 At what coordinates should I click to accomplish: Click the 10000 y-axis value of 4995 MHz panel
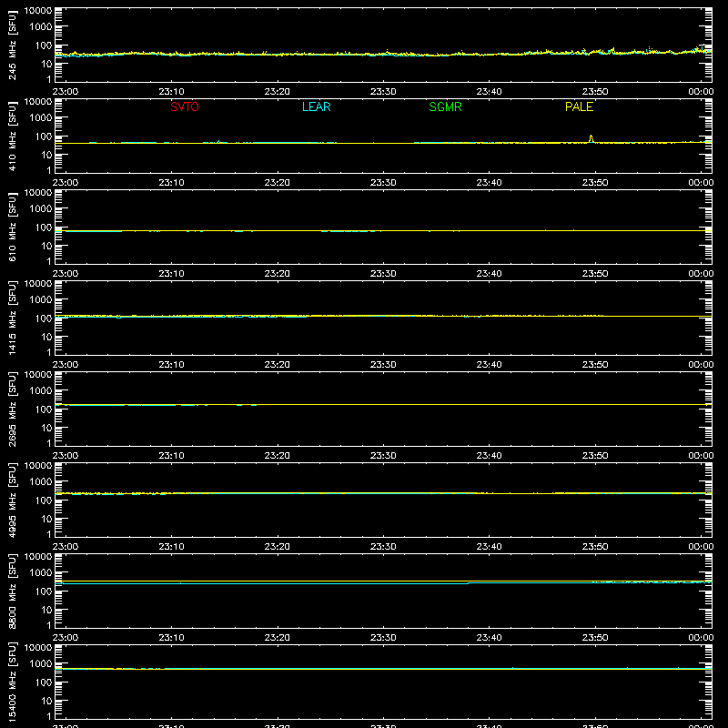click(x=38, y=466)
